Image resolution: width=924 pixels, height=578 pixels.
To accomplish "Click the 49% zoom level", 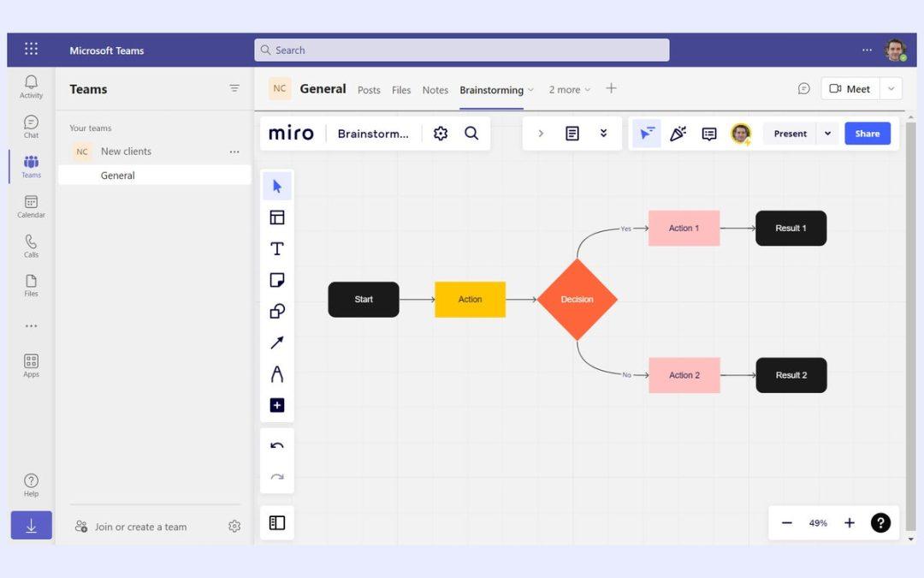I will pos(818,522).
